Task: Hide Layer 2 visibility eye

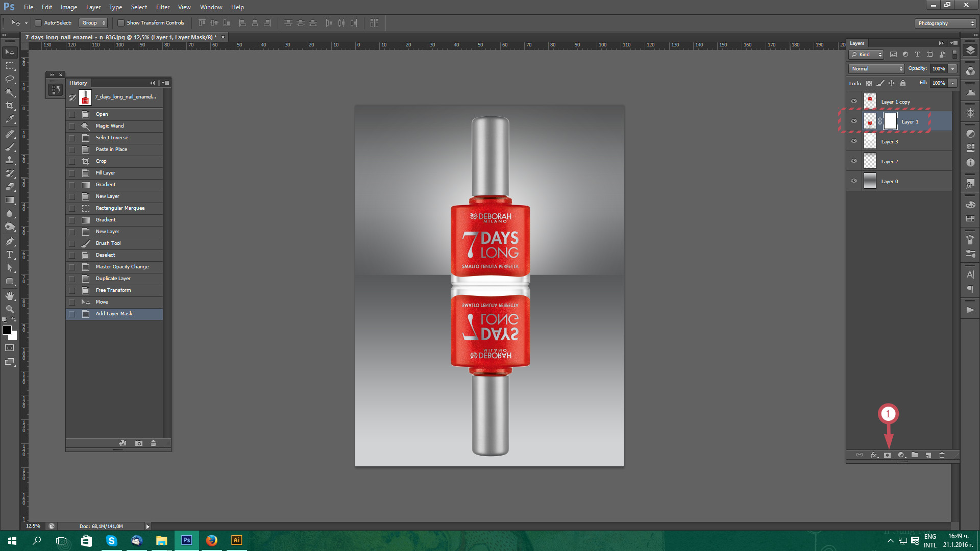Action: coord(854,161)
